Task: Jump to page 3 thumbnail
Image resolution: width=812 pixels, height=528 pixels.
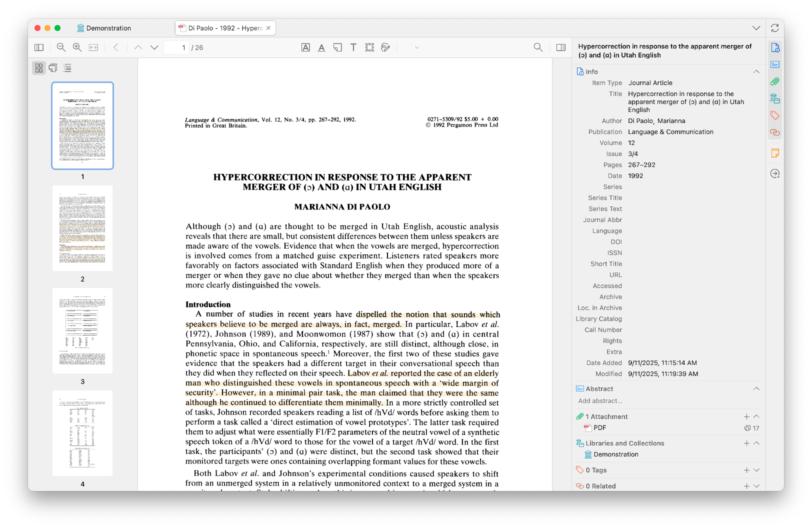Action: 82,330
